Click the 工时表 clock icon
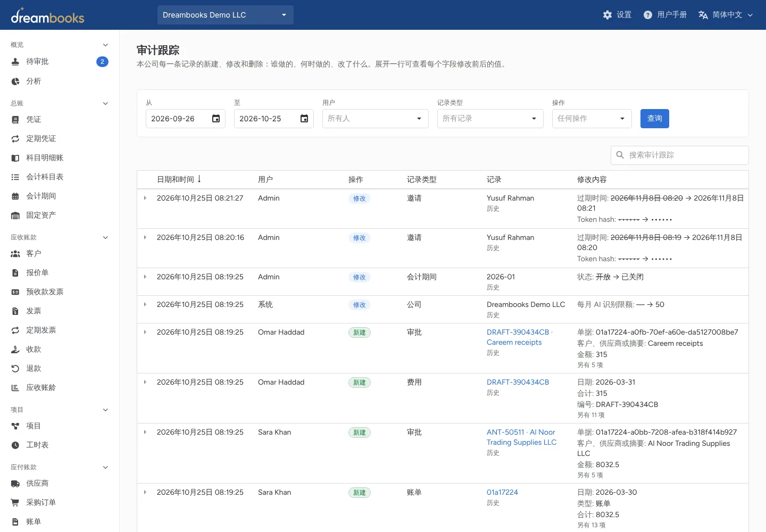This screenshot has height=532, width=766. click(15, 445)
